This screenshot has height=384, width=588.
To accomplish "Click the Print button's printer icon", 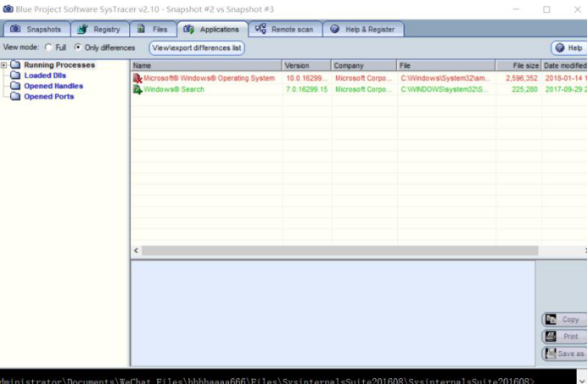I will tap(551, 336).
